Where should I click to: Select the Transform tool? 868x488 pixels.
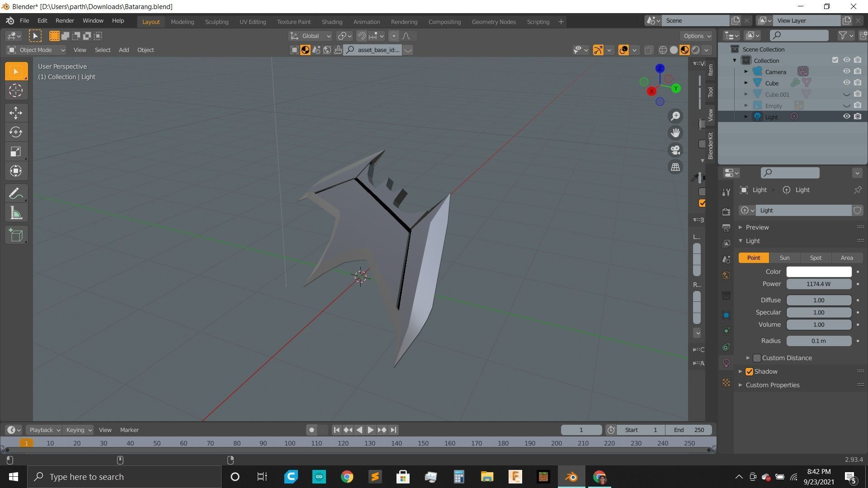tap(16, 171)
